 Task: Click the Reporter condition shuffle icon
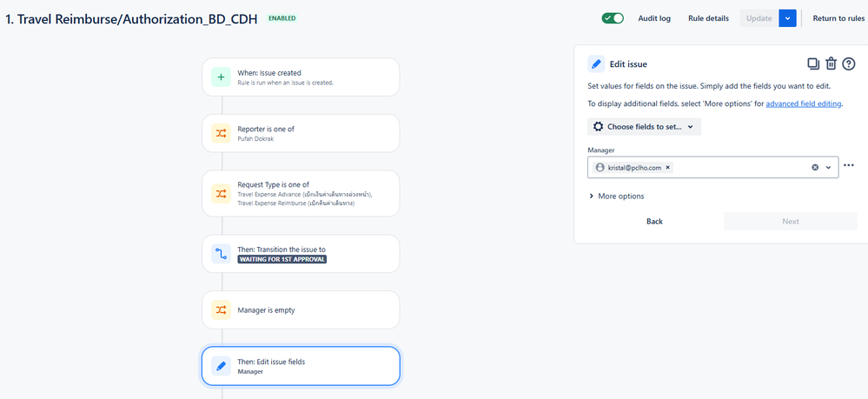pyautogui.click(x=221, y=134)
